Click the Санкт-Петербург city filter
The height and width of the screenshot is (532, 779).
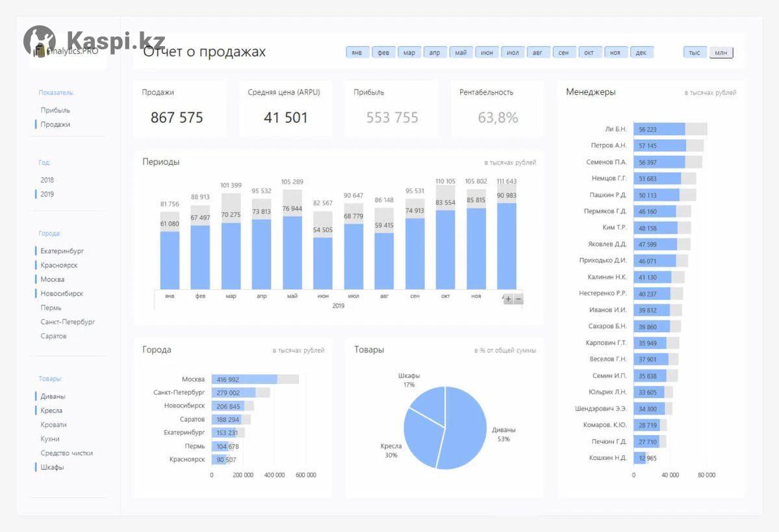[68, 322]
